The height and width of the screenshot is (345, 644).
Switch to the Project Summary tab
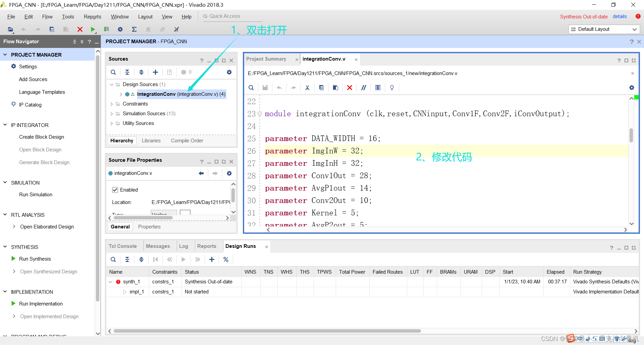266,59
